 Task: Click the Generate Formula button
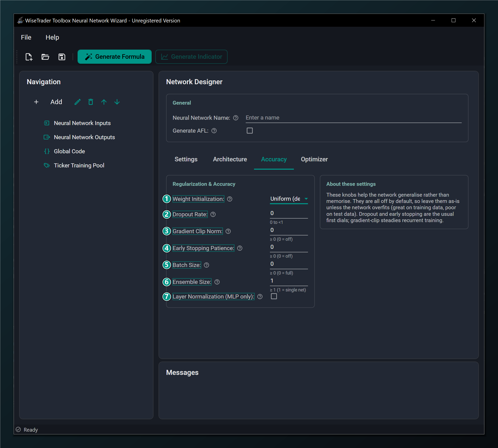pos(115,57)
